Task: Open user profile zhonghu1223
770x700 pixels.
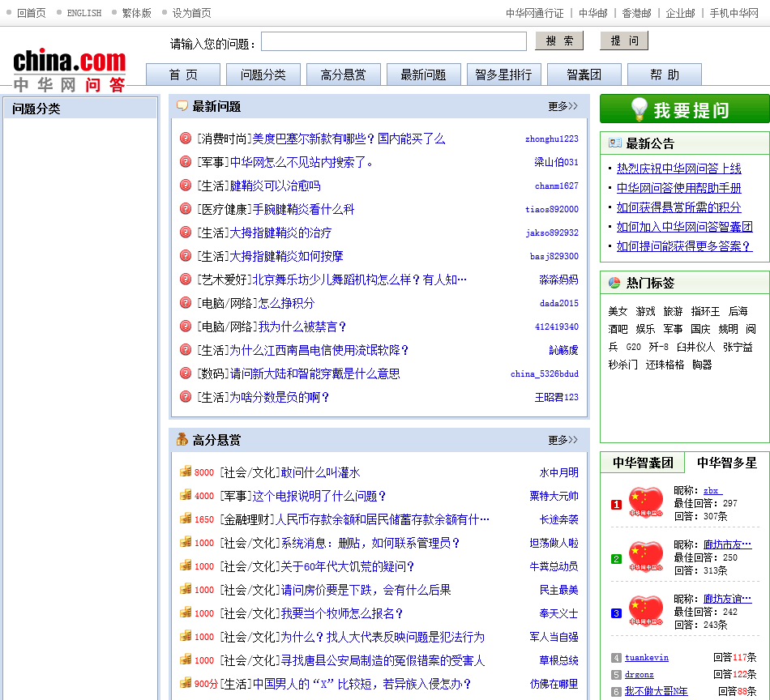Action: coord(551,139)
